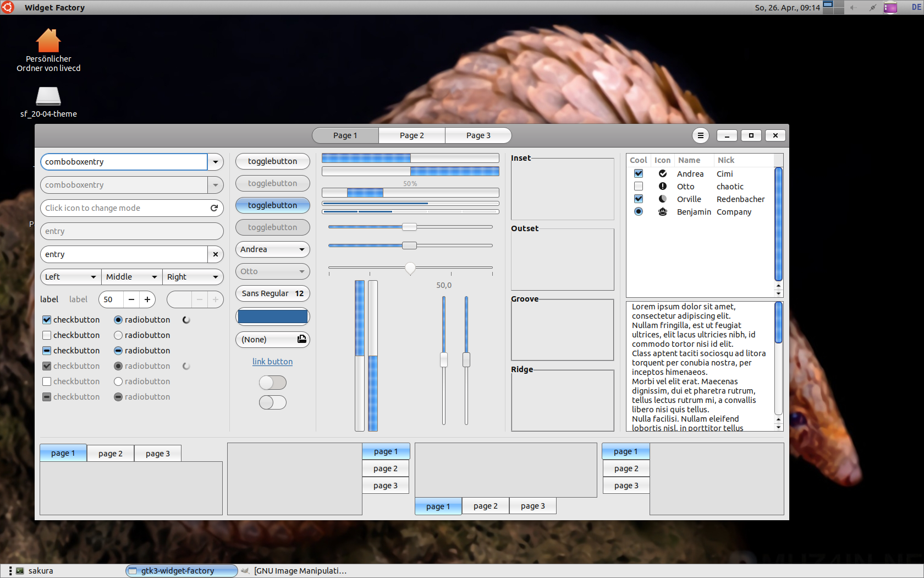Switch to the Page 2 header tab
924x578 pixels.
tap(411, 135)
